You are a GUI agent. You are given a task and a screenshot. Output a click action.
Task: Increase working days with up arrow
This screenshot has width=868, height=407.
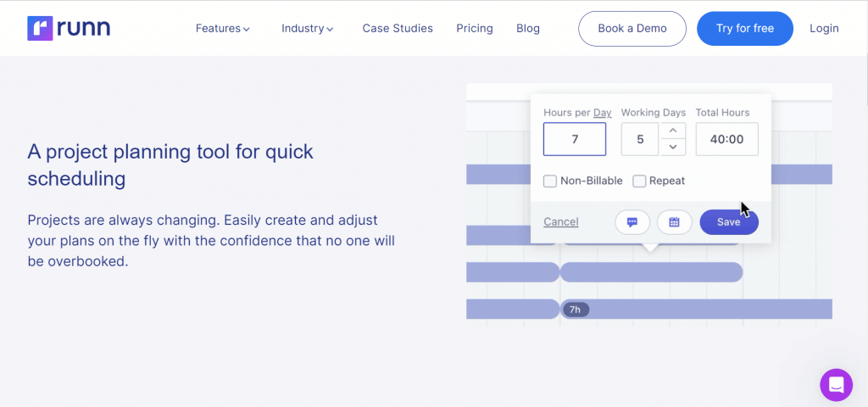(x=673, y=131)
